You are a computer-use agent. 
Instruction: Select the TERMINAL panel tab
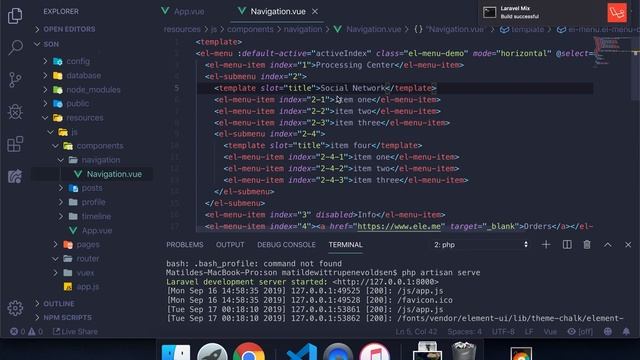point(345,244)
